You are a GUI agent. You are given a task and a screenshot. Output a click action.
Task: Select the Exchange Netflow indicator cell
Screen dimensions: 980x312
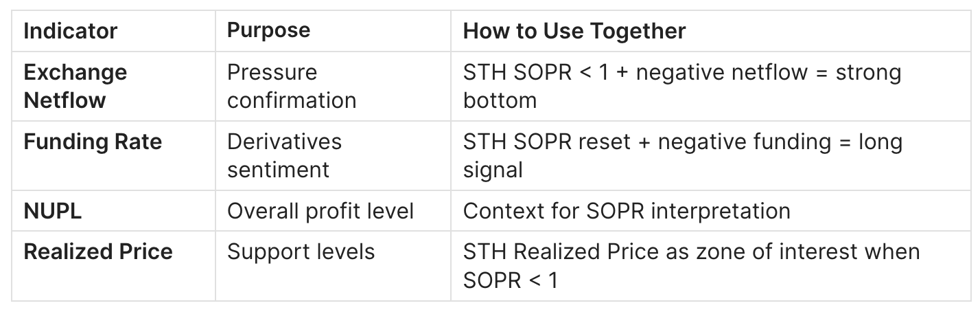75,86
